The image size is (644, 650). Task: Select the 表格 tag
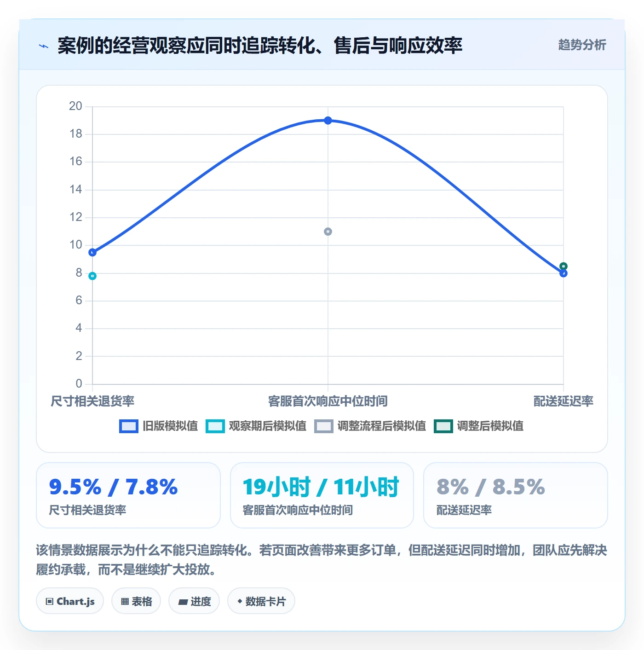coord(136,601)
